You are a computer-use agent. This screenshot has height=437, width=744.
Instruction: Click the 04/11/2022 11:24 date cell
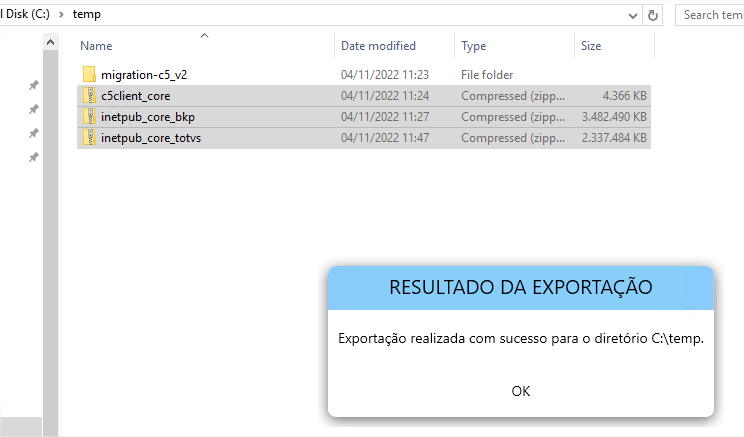click(384, 96)
